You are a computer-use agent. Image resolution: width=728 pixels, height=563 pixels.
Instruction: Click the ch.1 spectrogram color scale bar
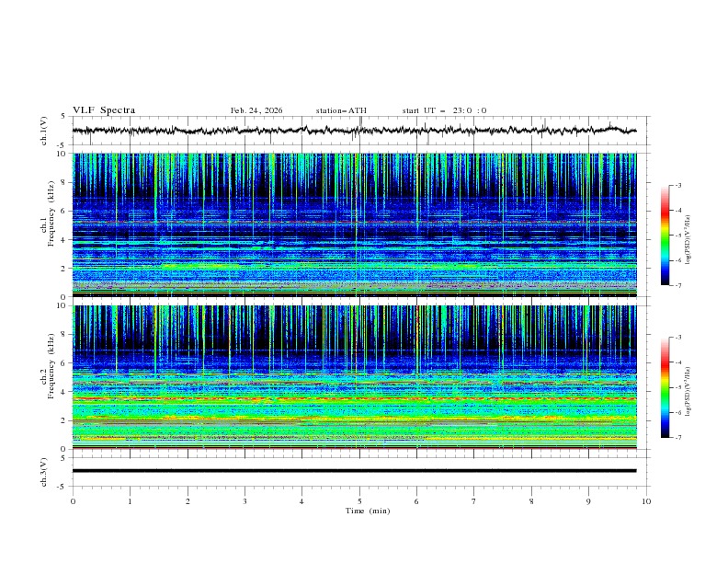click(x=665, y=236)
